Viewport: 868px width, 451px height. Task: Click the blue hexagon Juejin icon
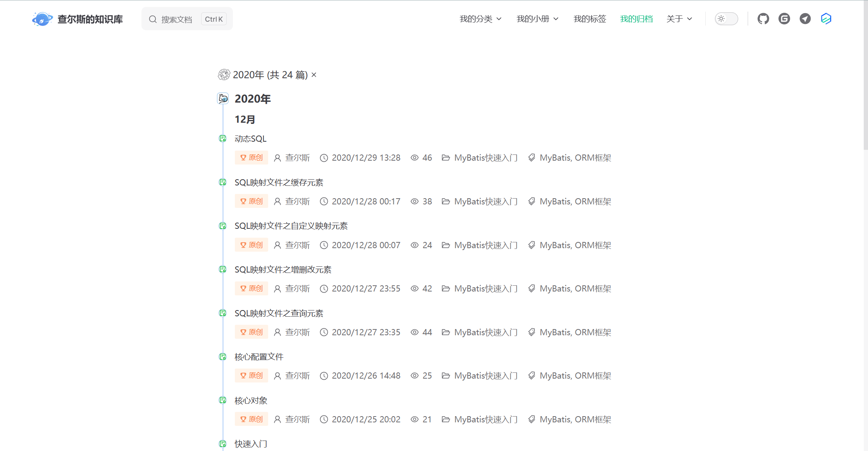(x=826, y=19)
